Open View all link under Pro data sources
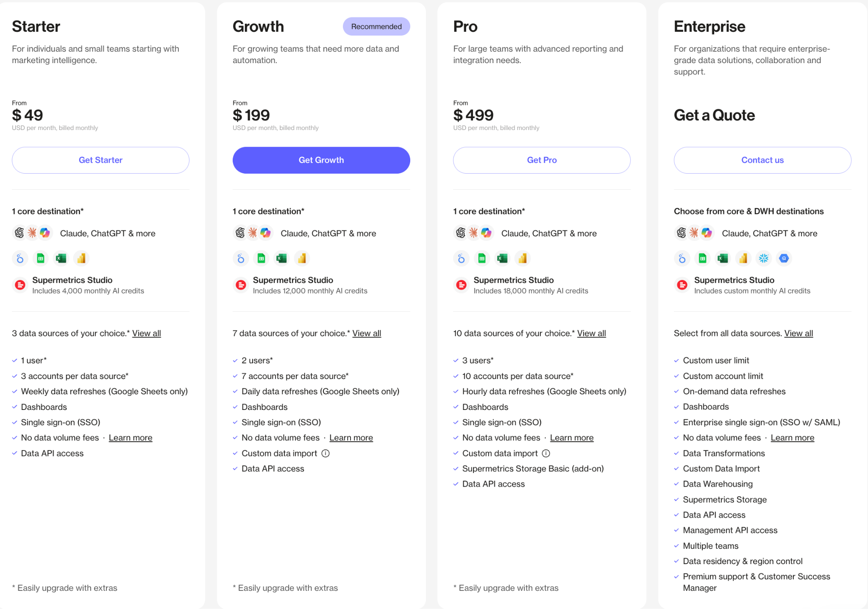 592,333
